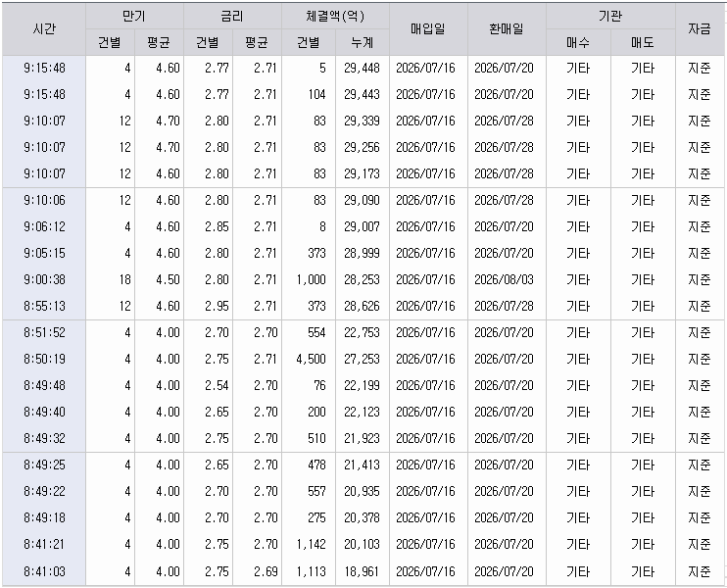Click cumulative value 27,253
Image resolution: width=727 pixels, height=588 pixels.
363,359
